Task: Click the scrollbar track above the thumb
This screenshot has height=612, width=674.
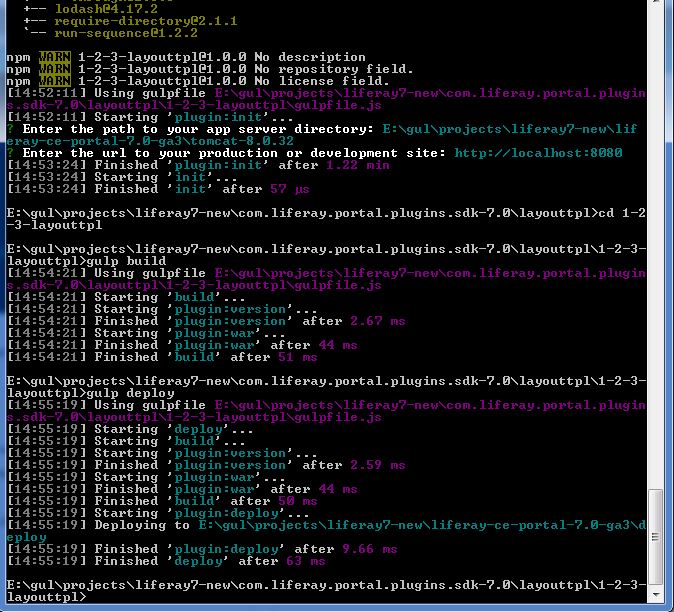Action: [x=656, y=245]
